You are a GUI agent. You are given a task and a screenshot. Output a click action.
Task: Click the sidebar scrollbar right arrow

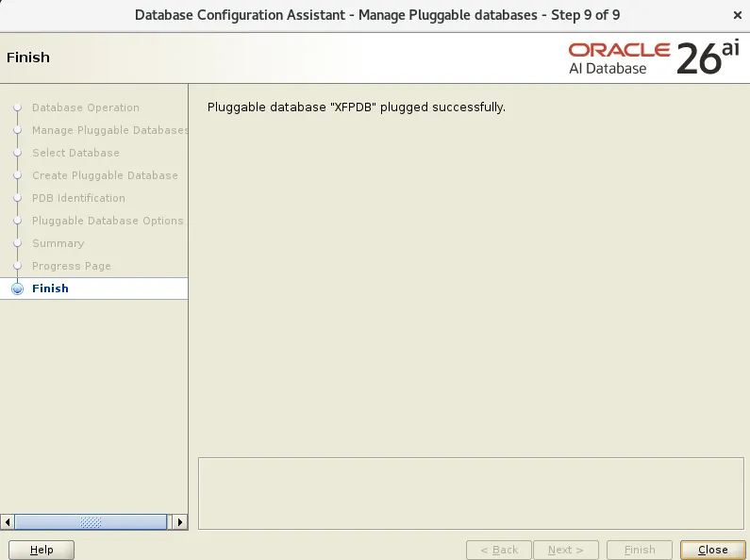pyautogui.click(x=180, y=521)
